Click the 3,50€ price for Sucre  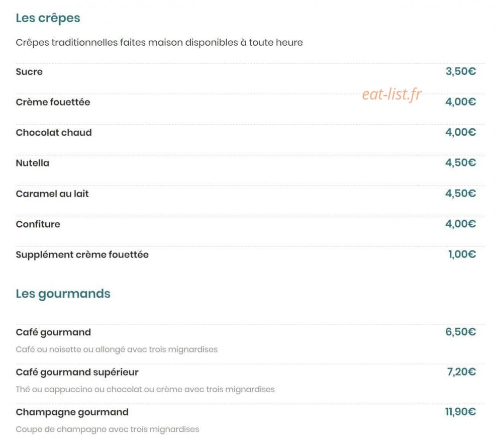point(460,71)
